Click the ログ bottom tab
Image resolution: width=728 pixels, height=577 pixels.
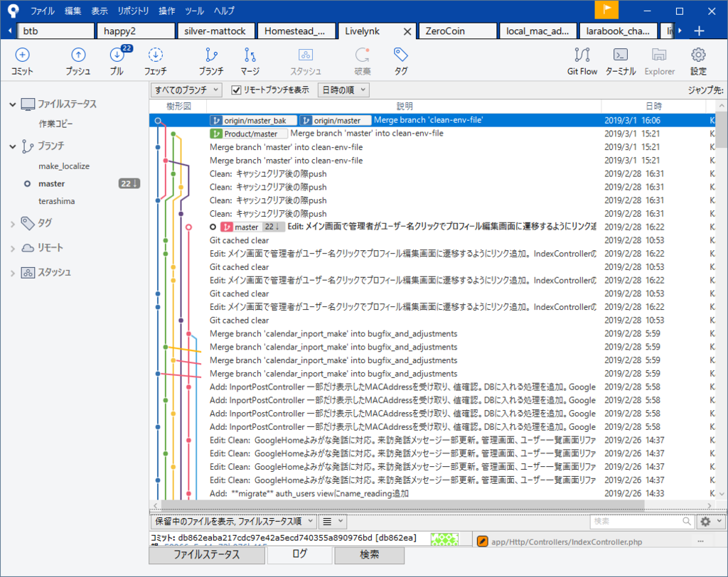pyautogui.click(x=299, y=554)
